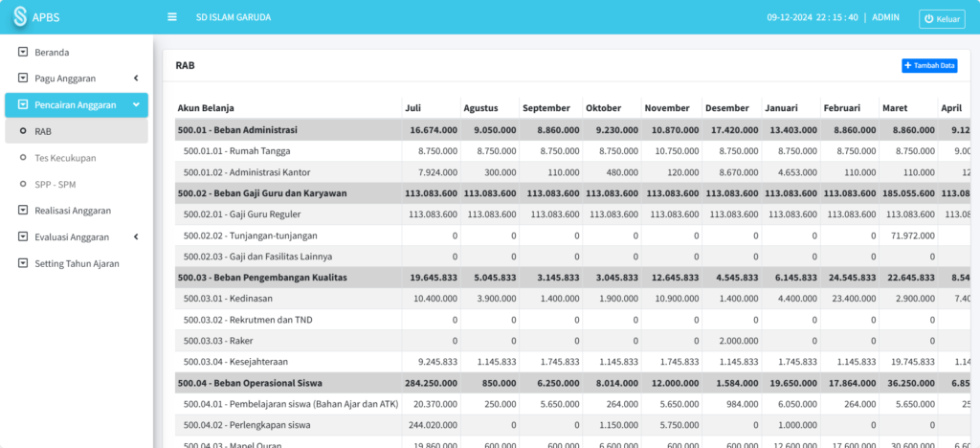Click the Realisasi Anggaran sidebar icon
Screen dimensions: 980x448
[x=23, y=211]
